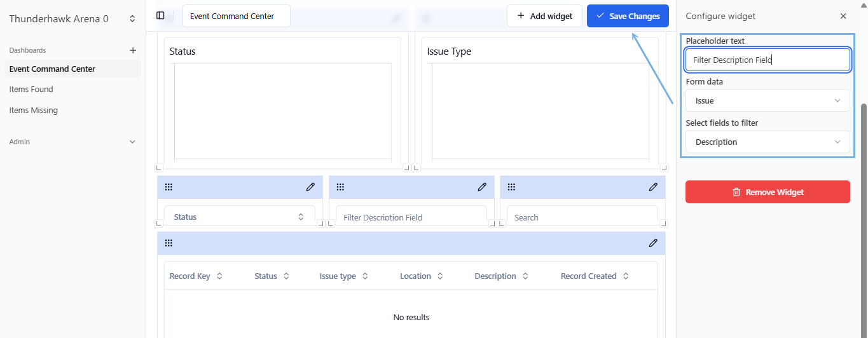Click the configure panel vertical scrollbar
The image size is (868, 338).
coord(864,219)
